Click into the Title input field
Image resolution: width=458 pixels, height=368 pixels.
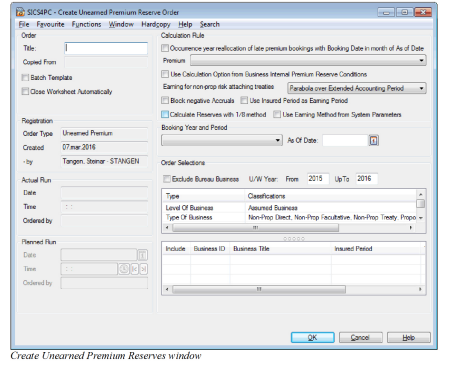pos(106,48)
